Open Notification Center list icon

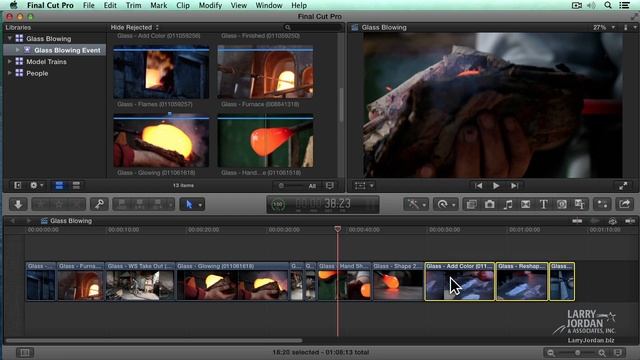[x=624, y=5]
